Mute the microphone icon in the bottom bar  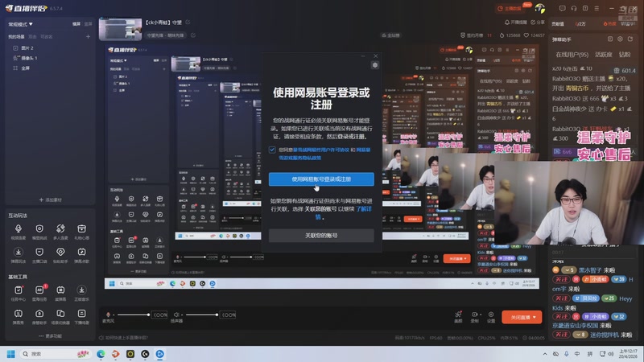[x=108, y=315]
